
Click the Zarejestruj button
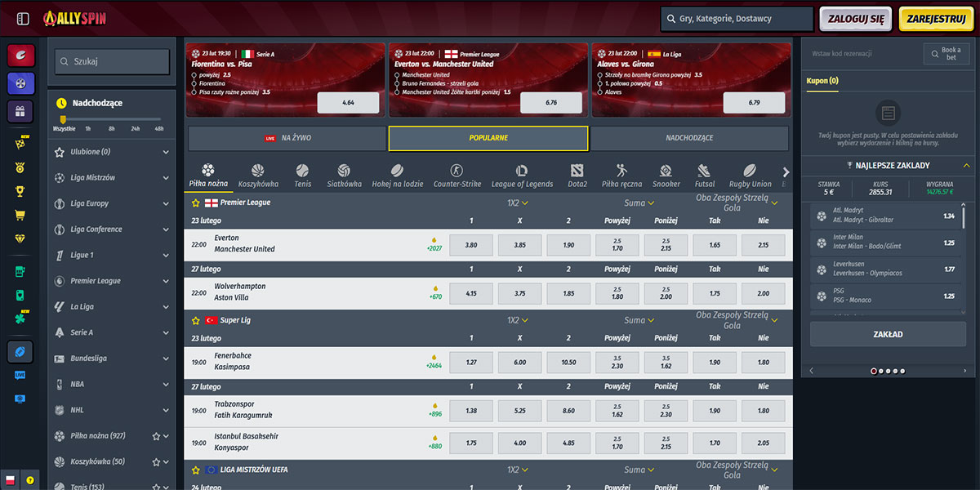[x=936, y=19]
